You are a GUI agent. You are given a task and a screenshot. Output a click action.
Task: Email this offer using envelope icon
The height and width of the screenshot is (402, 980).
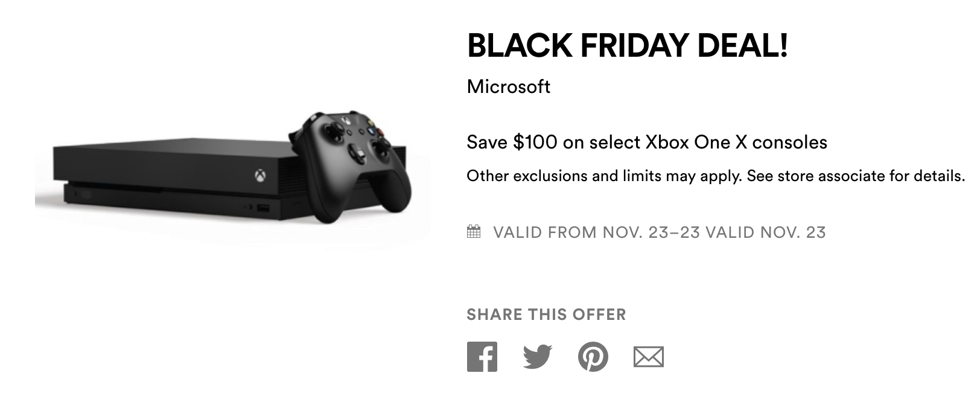pyautogui.click(x=648, y=357)
